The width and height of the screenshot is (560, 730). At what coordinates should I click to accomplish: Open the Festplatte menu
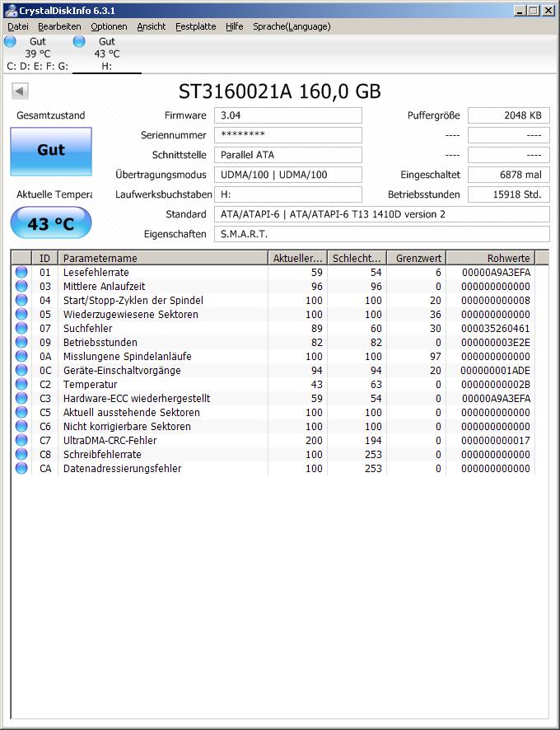pos(195,26)
